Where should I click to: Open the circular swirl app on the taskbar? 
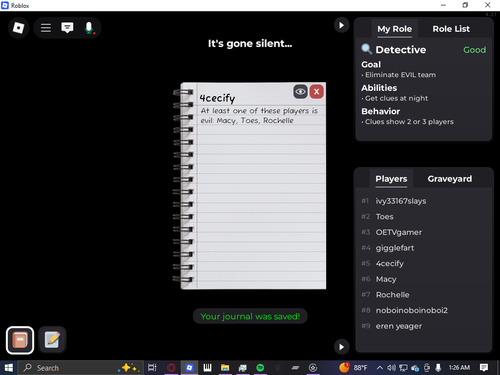tap(312, 368)
